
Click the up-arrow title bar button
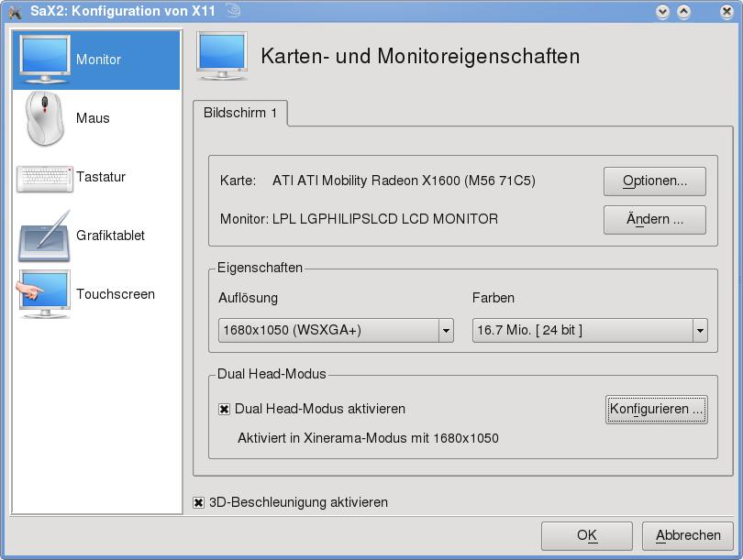(683, 12)
